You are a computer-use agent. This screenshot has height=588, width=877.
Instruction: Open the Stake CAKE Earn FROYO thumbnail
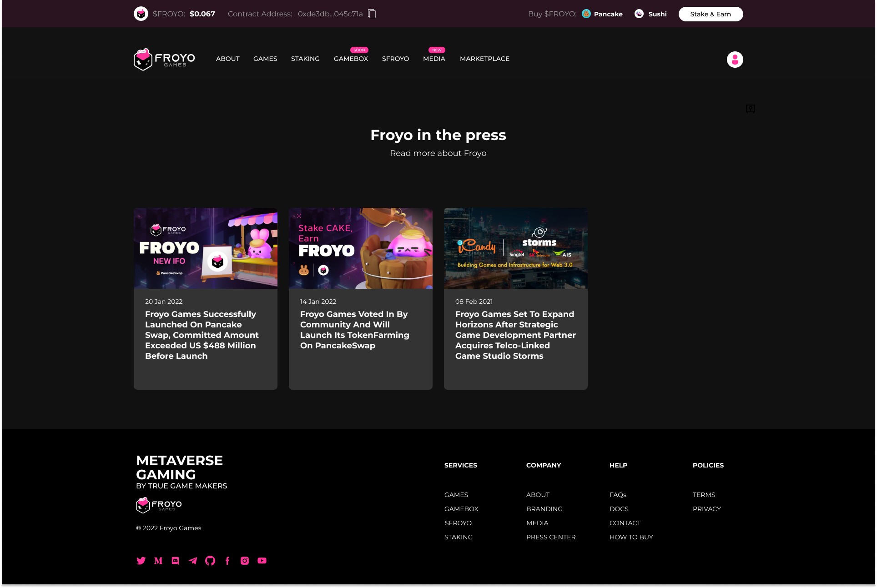[x=360, y=248]
